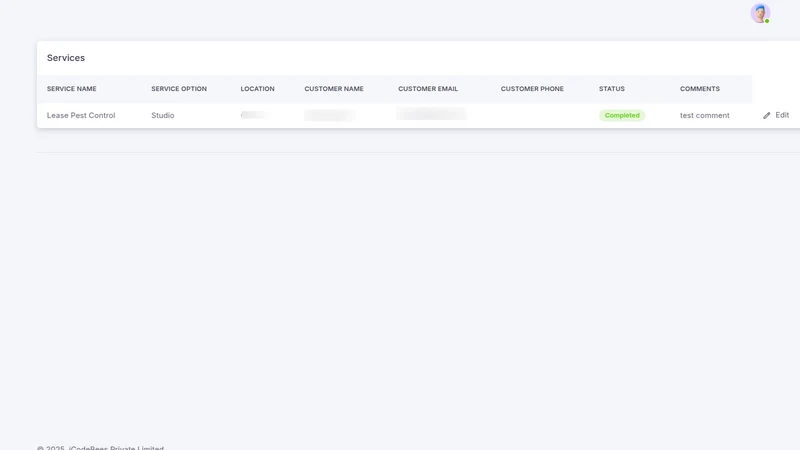The width and height of the screenshot is (800, 450).
Task: Click the Service Name column header
Action: coord(71,89)
